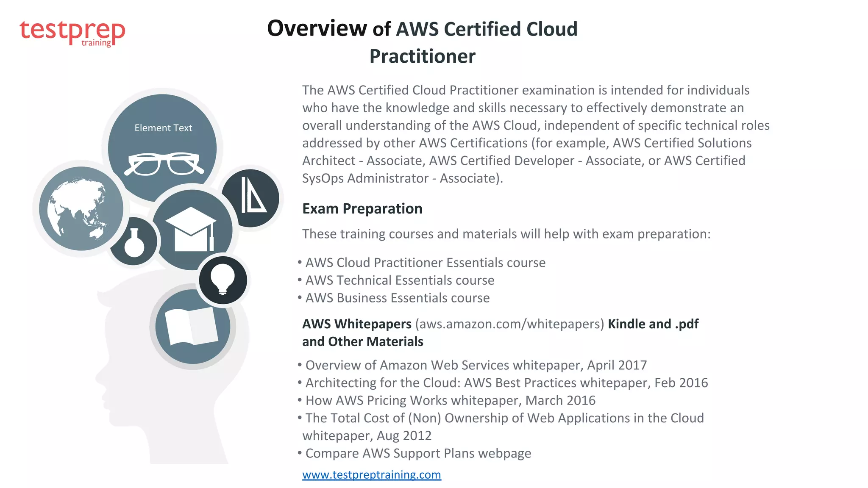Click the graduation cap icon
Viewport: 868px width, 488px height.
tap(191, 229)
